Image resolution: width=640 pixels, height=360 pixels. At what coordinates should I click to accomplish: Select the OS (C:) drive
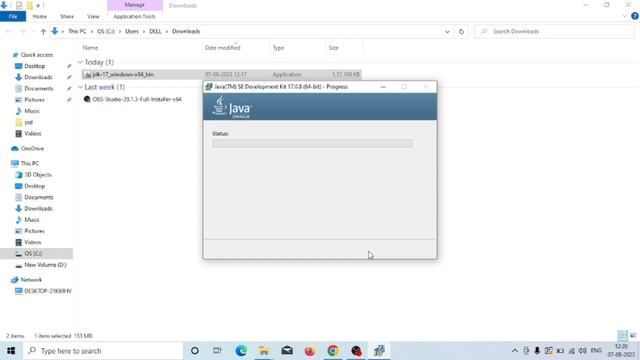click(33, 253)
